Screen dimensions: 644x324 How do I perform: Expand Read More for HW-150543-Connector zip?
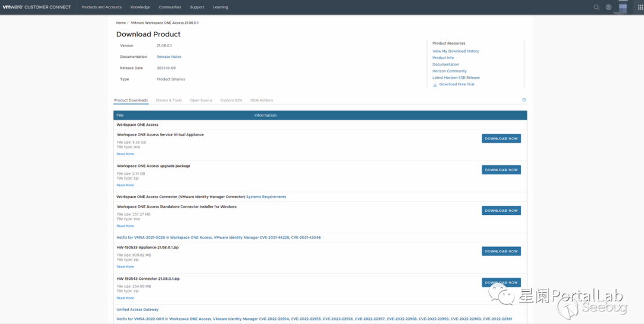pyautogui.click(x=125, y=298)
